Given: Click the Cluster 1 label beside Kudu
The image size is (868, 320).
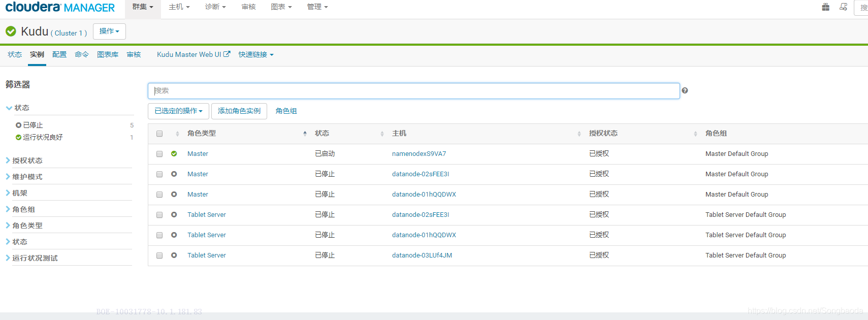Looking at the screenshot, I should [x=69, y=33].
